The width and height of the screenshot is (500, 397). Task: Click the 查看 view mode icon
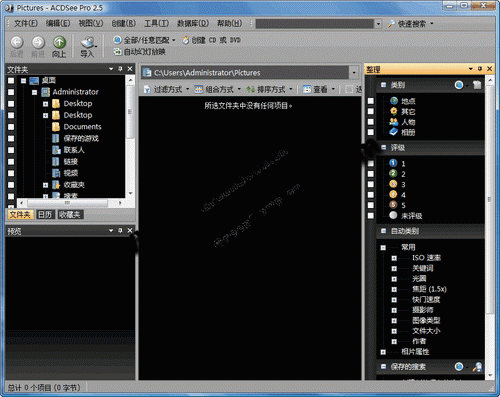[x=307, y=89]
